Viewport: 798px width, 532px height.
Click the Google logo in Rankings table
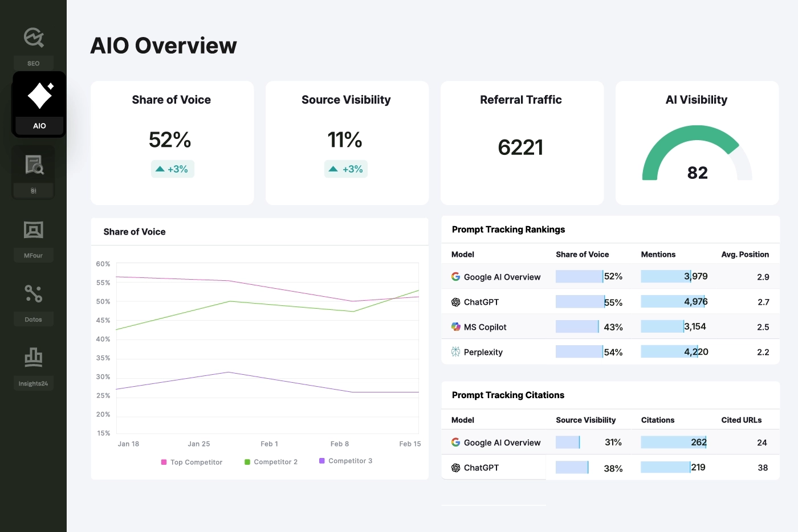tap(455, 276)
